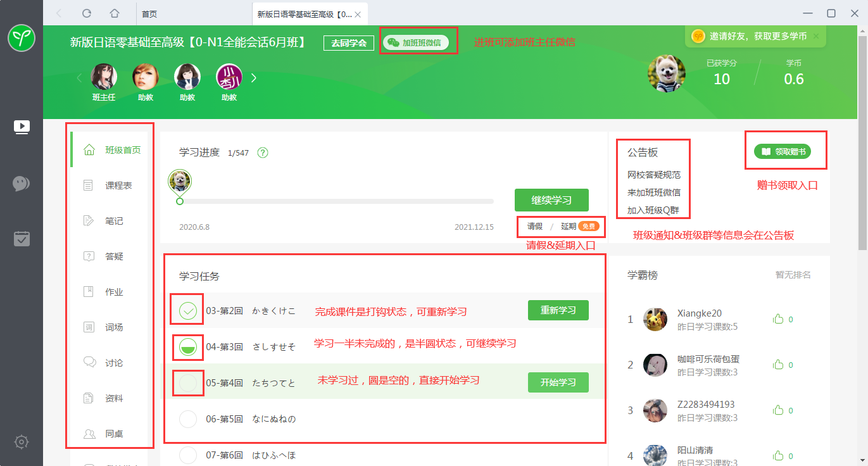Like Xiangke20 with the thumbs-up icon
Image resolution: width=868 pixels, height=466 pixels.
tap(778, 319)
